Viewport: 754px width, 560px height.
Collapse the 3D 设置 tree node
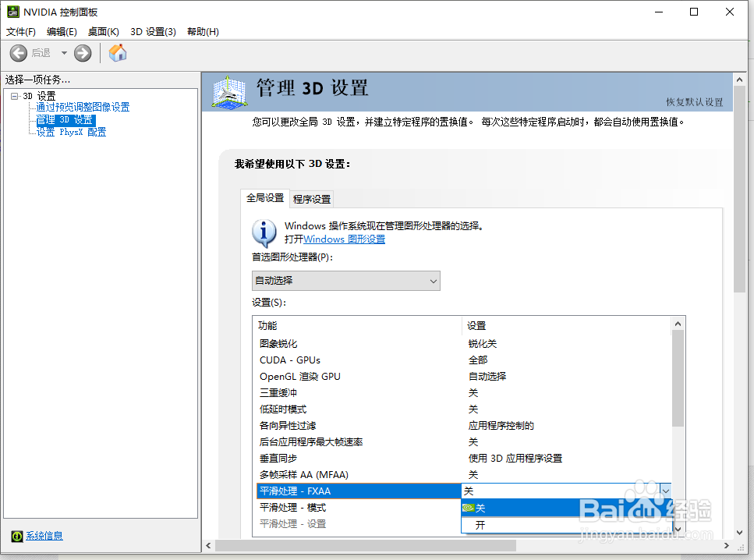coord(15,96)
